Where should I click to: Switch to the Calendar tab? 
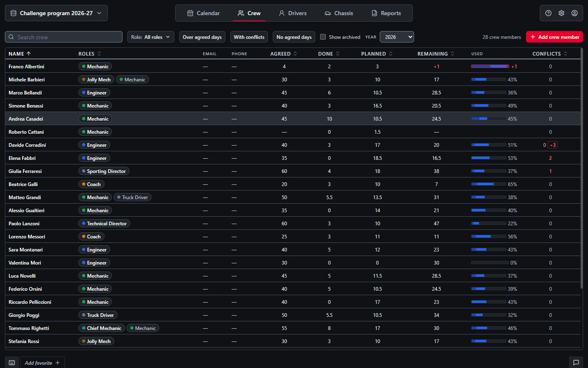click(x=203, y=13)
